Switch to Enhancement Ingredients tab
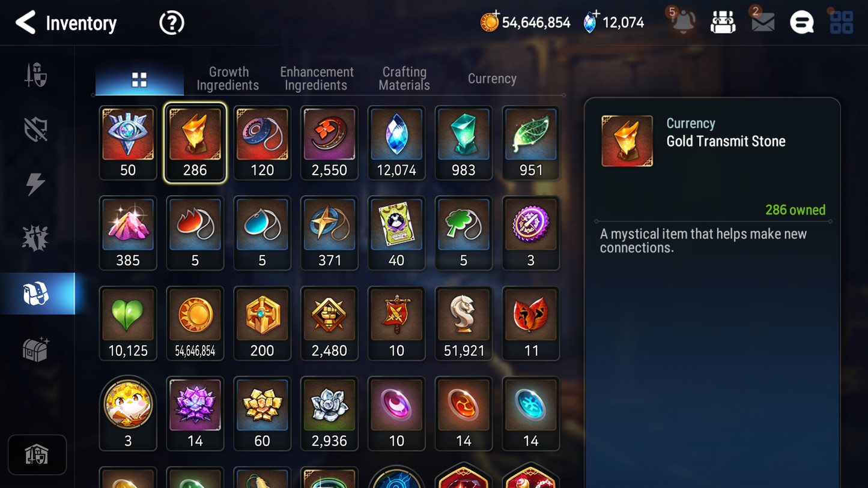The height and width of the screenshot is (488, 868). tap(317, 79)
